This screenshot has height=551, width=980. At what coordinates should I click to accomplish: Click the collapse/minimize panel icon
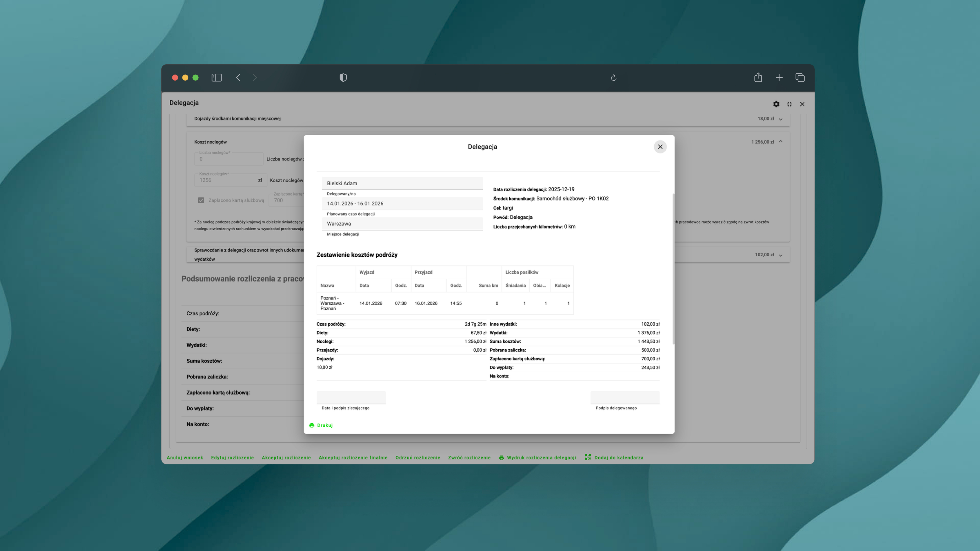(x=789, y=104)
